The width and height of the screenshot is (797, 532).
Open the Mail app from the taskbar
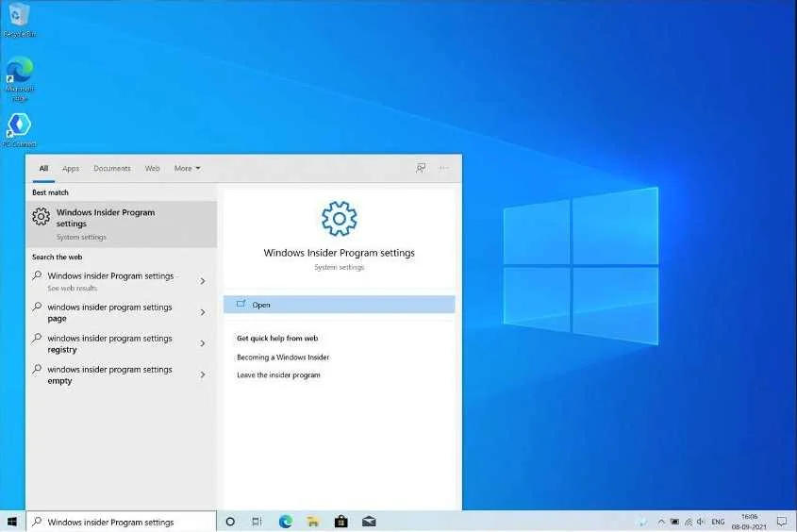coord(369,522)
